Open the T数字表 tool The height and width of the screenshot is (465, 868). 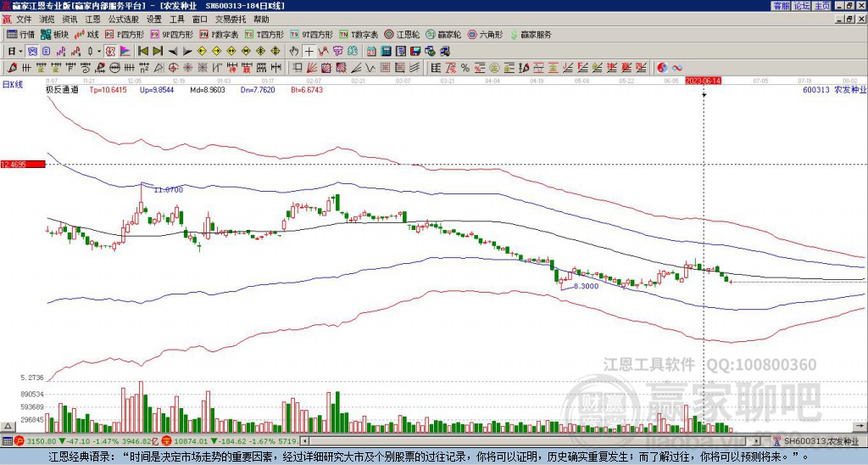point(359,34)
